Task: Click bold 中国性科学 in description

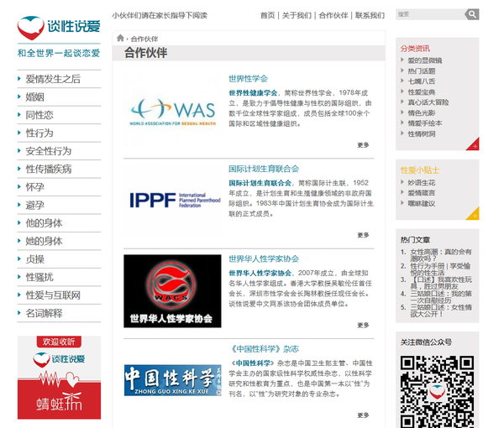Action: click(253, 363)
